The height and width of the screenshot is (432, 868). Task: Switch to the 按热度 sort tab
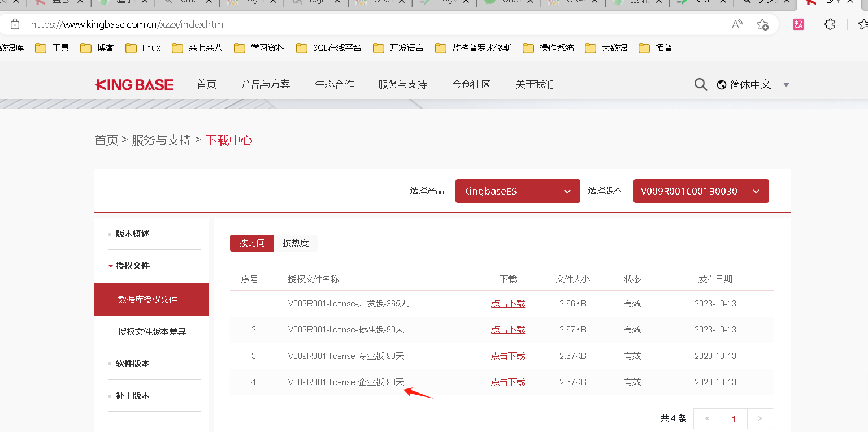point(296,243)
